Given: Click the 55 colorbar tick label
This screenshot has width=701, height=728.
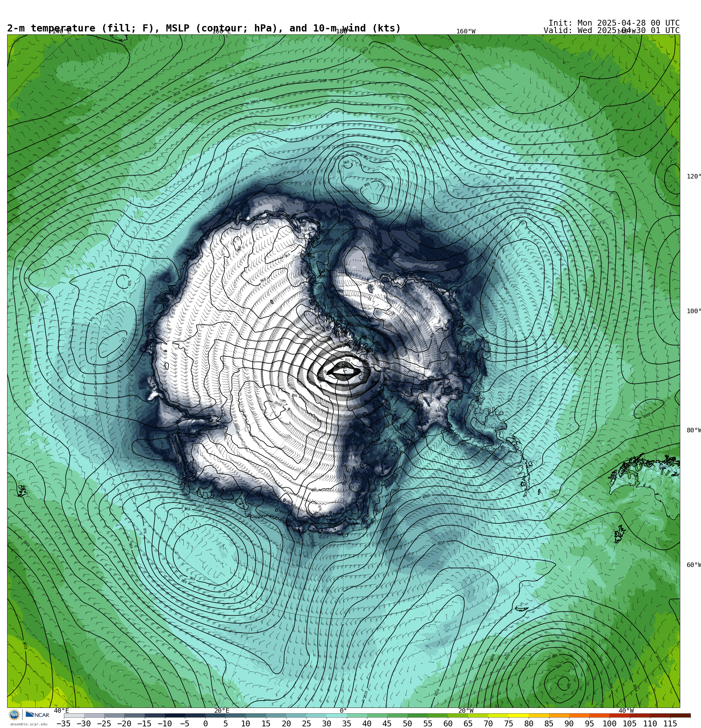Looking at the screenshot, I should coord(428,723).
